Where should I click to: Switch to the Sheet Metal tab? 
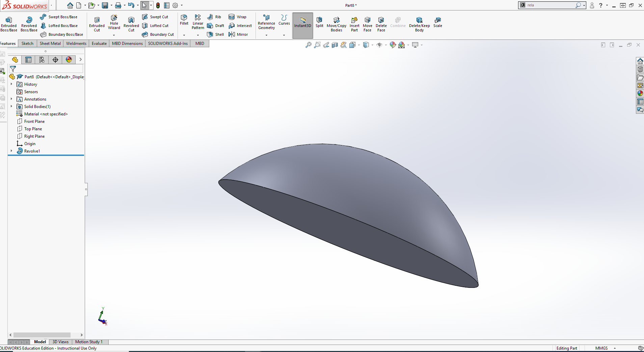coord(50,43)
